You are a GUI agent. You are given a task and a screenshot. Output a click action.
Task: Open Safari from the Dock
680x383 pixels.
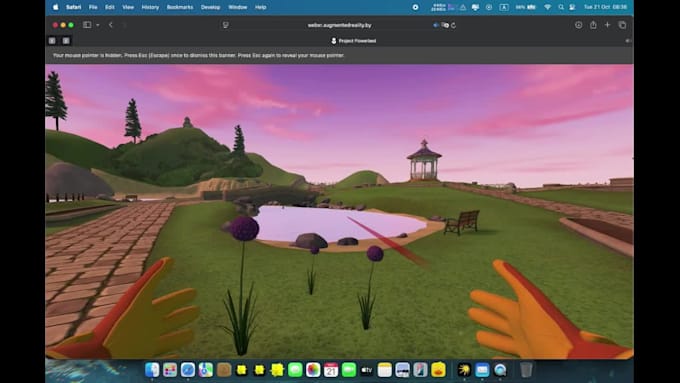(188, 370)
